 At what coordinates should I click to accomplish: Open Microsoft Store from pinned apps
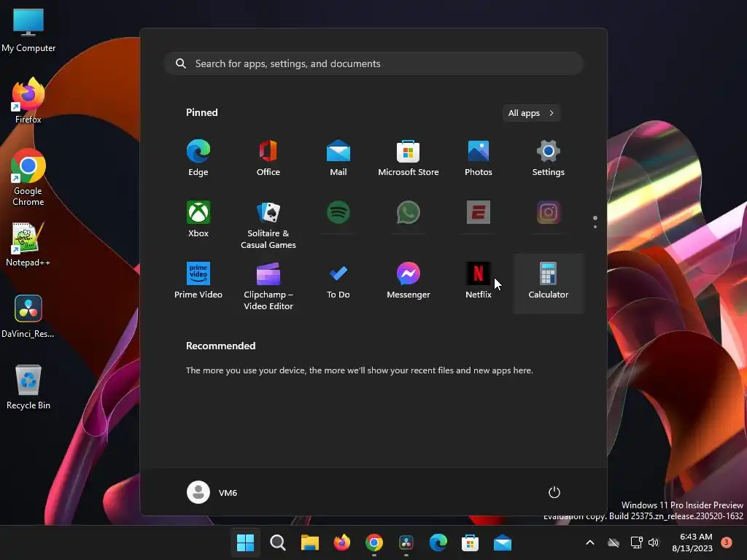click(409, 158)
